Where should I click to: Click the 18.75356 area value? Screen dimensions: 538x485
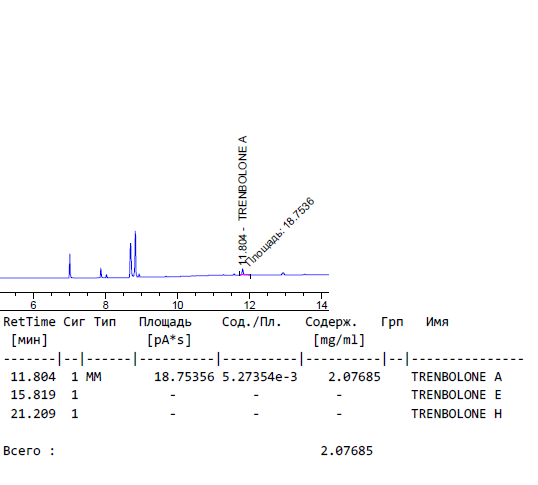tap(184, 377)
